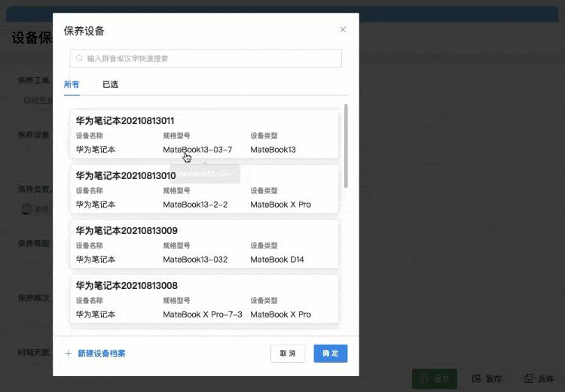Focus the 输入拼音或汉字快速搜索 search field

tap(206, 59)
